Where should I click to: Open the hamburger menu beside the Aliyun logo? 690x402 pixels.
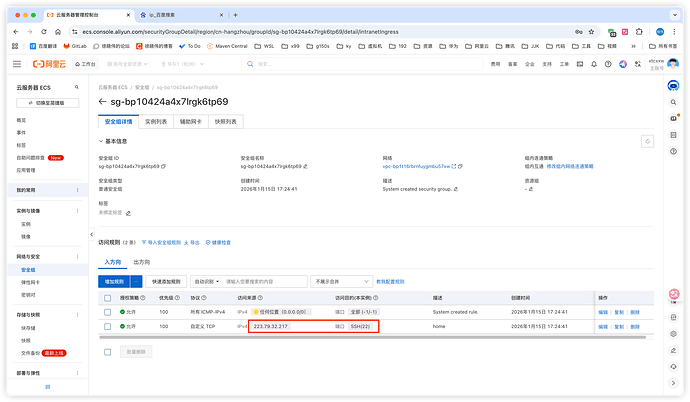click(x=17, y=63)
